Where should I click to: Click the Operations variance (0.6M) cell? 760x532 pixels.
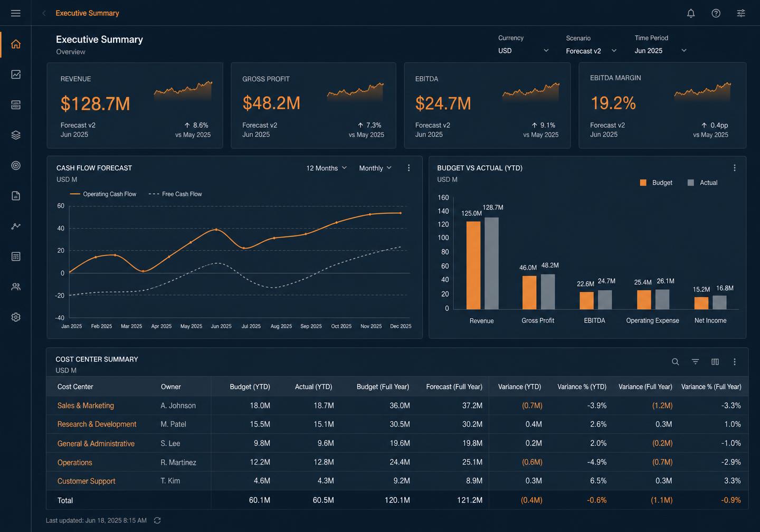(x=532, y=462)
